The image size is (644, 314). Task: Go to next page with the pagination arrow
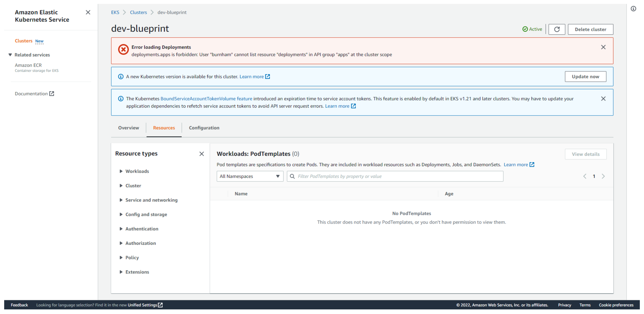coord(603,176)
